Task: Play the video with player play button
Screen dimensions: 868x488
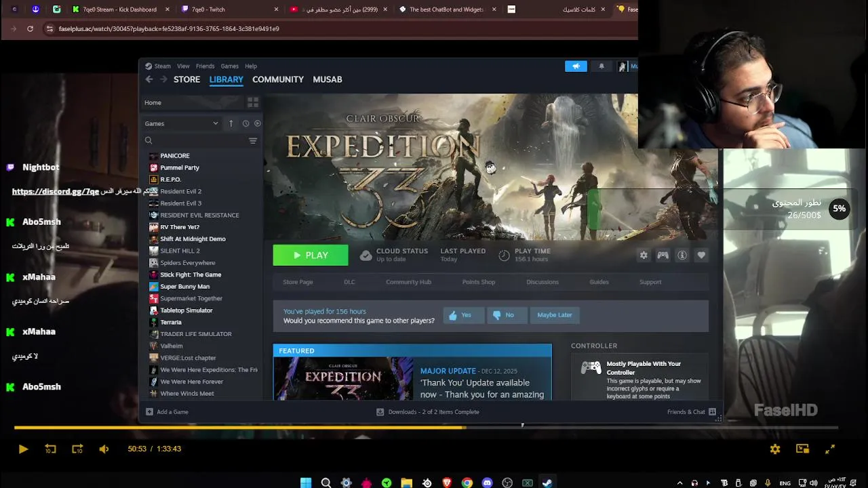Action: [x=23, y=449]
